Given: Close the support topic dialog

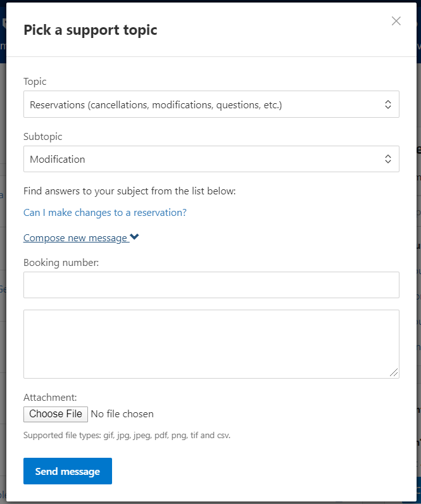Looking at the screenshot, I should tap(396, 21).
